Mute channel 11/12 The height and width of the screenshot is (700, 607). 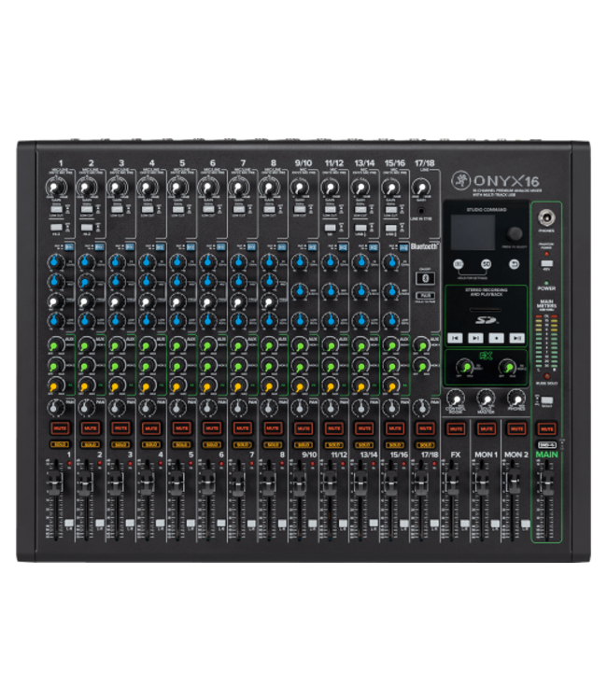point(333,428)
